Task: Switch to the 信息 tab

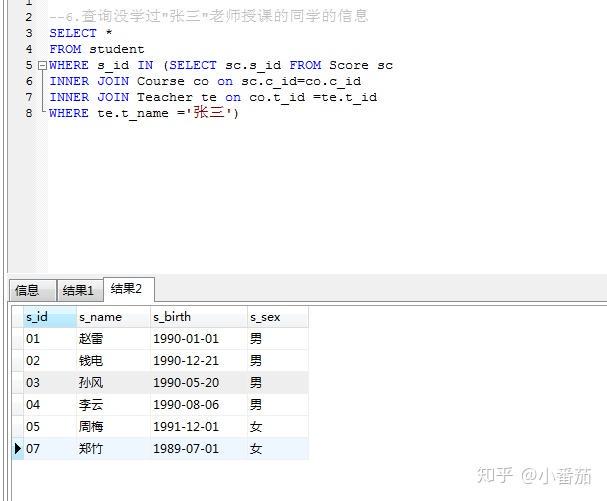Action: (x=33, y=290)
